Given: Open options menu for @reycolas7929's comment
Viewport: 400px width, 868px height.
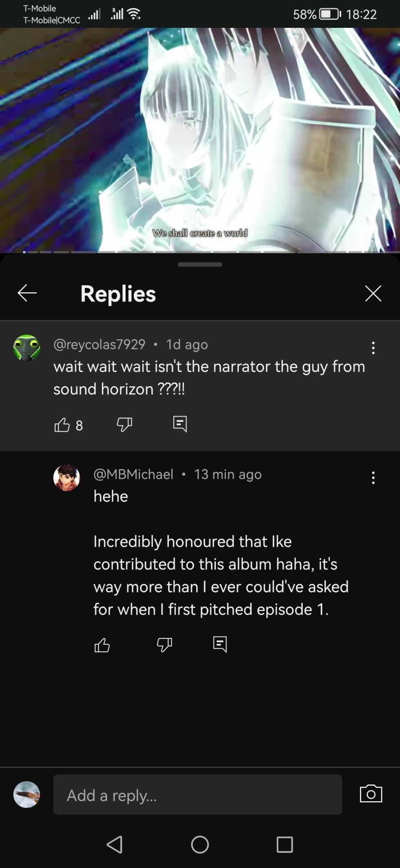Looking at the screenshot, I should coord(373,348).
